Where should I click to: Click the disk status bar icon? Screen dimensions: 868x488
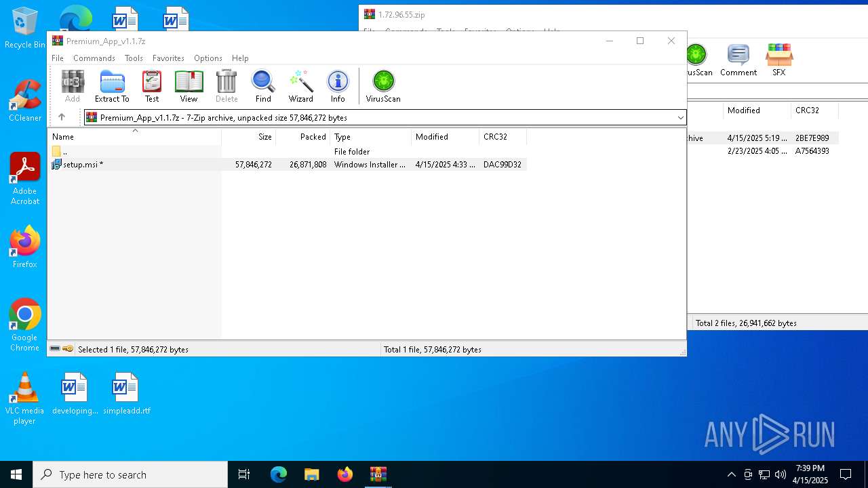(55, 349)
